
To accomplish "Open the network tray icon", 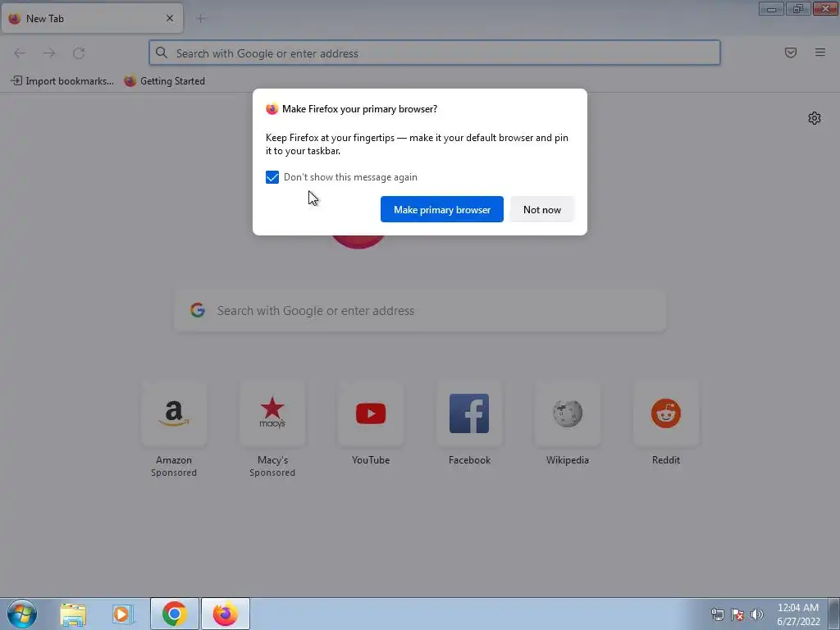I will point(717,614).
